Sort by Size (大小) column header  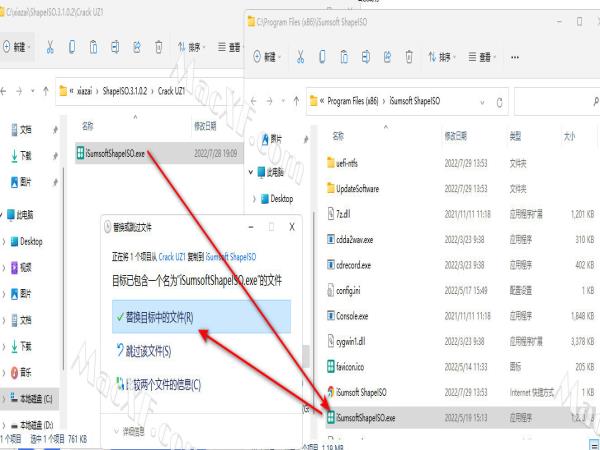click(569, 136)
